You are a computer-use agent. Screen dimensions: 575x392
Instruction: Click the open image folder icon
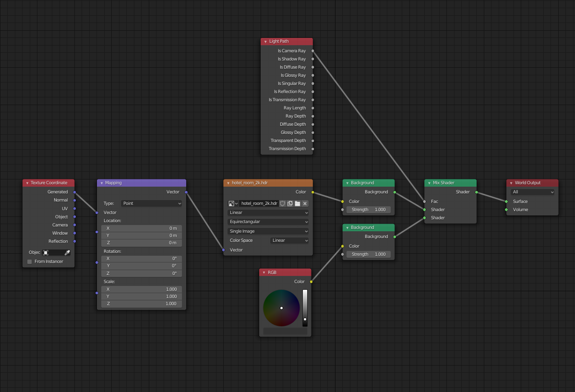pos(298,203)
